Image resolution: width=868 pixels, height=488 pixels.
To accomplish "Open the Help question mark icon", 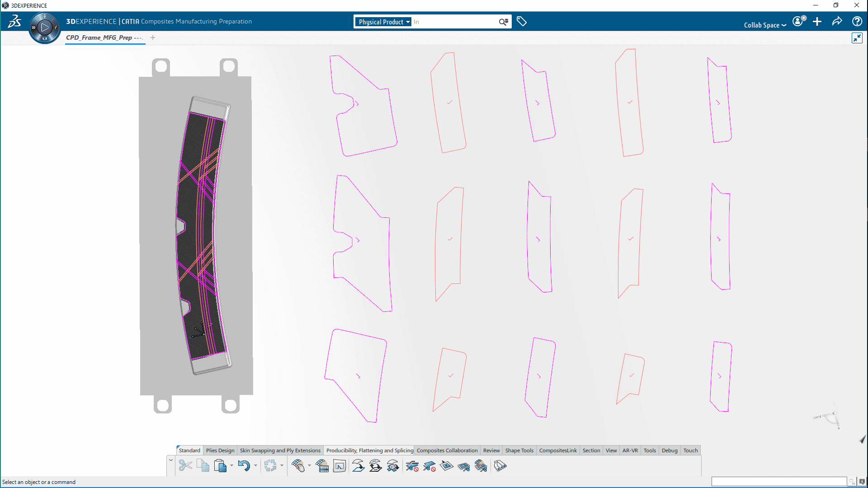I will coord(857,21).
